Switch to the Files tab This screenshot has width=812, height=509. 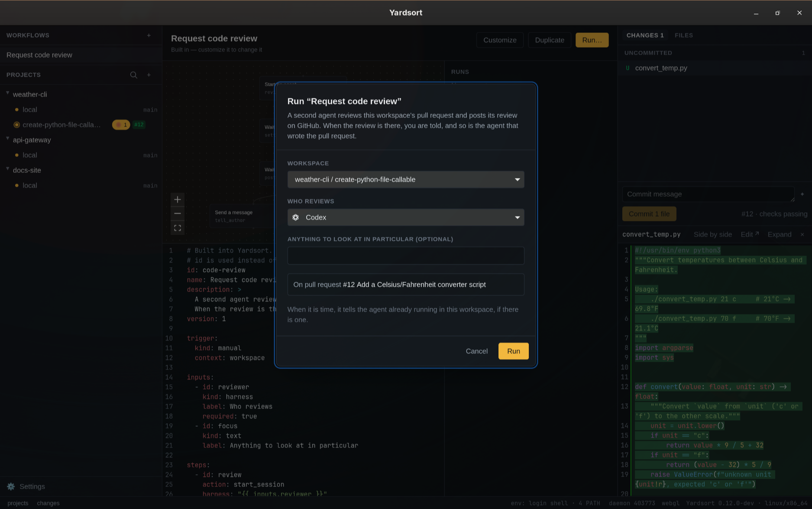[684, 36]
